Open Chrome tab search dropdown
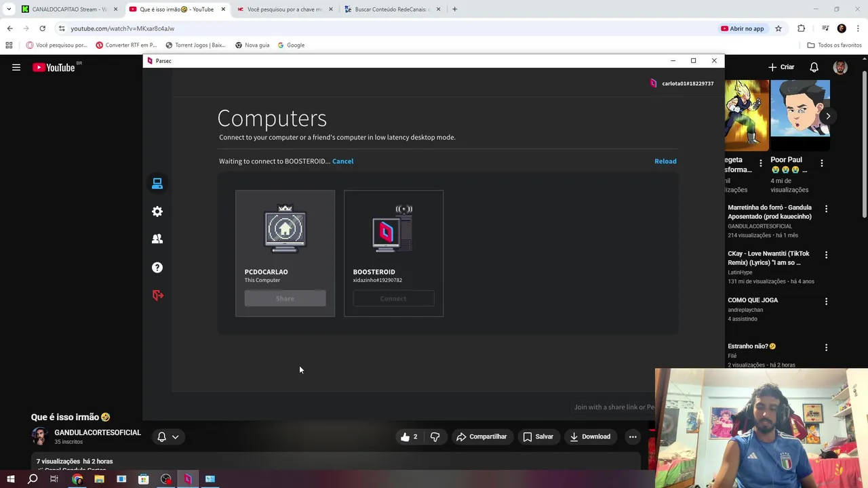This screenshot has height=488, width=868. (x=9, y=9)
